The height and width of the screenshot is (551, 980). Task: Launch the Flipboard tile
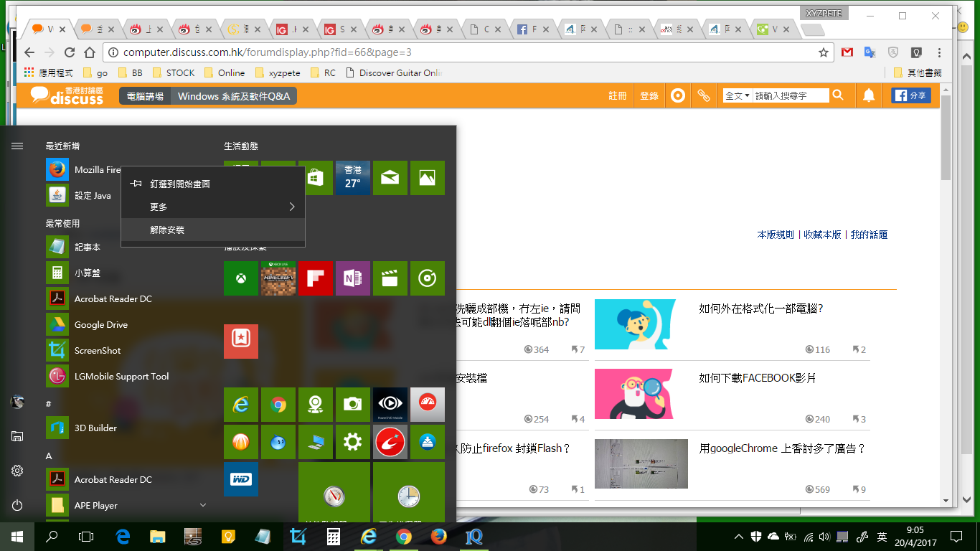click(316, 278)
